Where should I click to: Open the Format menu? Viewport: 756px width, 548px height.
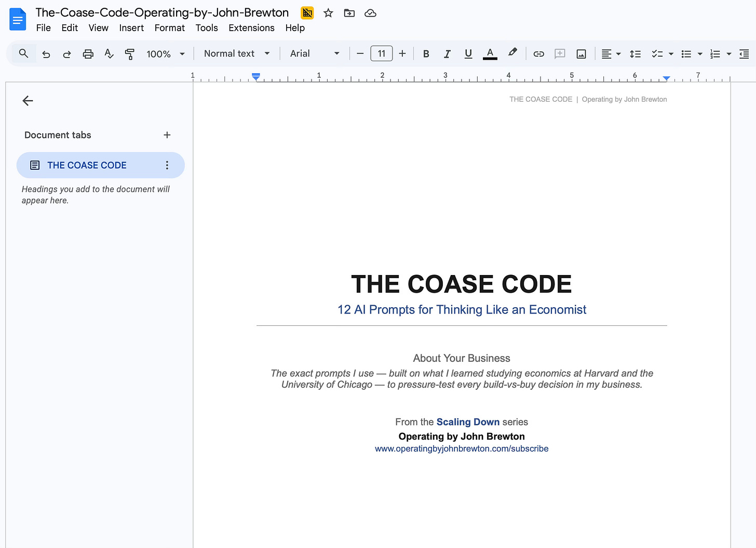point(170,28)
